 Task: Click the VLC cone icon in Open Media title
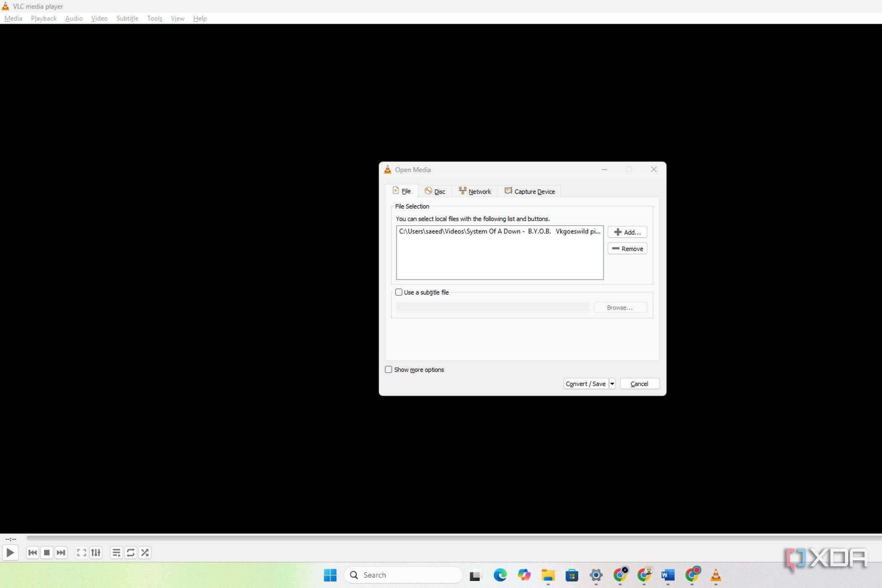388,170
